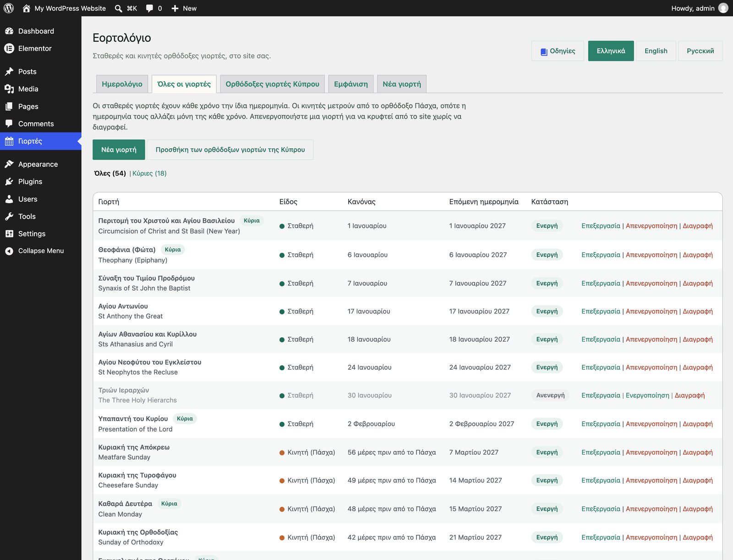Filter list by Κύριες (18)
Image resolution: width=733 pixels, height=560 pixels.
click(x=149, y=173)
